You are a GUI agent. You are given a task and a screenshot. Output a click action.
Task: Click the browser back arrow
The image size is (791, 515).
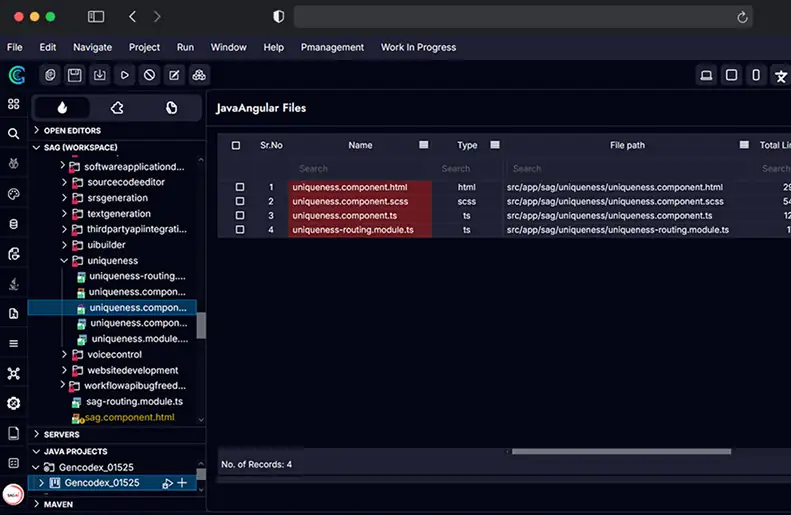point(132,17)
